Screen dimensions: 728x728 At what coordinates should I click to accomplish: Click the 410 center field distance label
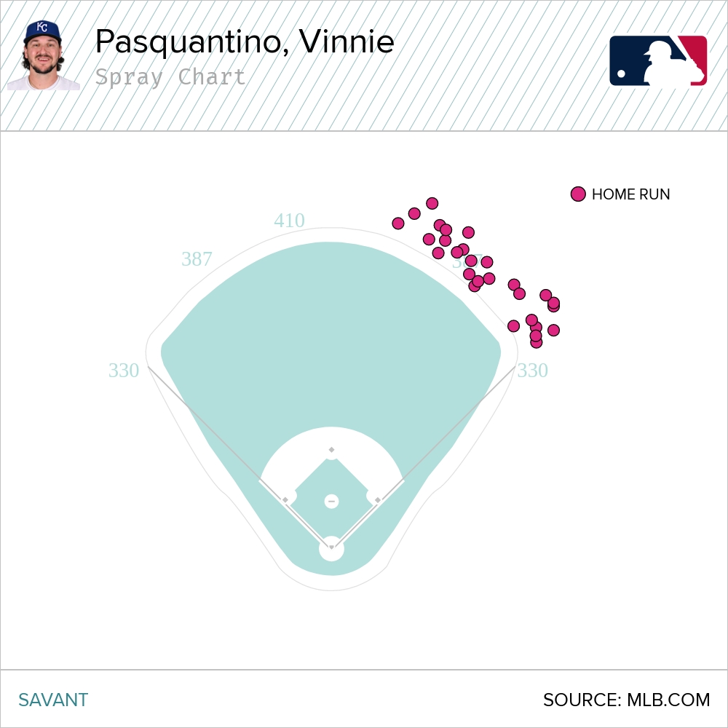(289, 221)
